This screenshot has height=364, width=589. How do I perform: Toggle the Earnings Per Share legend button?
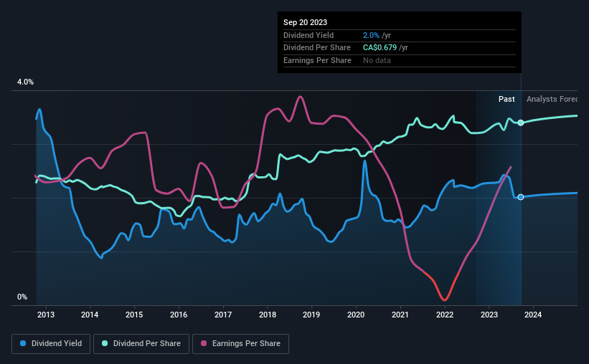click(240, 344)
